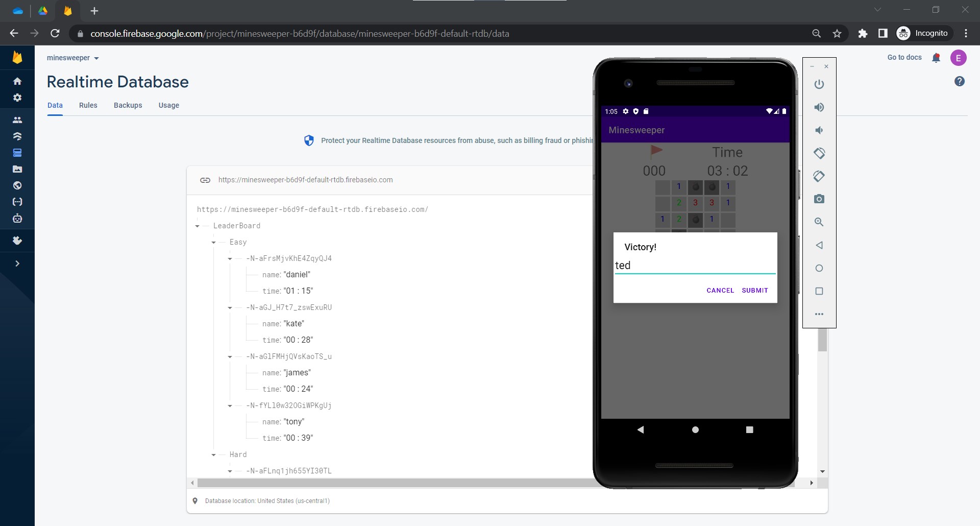This screenshot has width=980, height=526.
Task: Select the time value "01 : 15"
Action: (x=299, y=291)
